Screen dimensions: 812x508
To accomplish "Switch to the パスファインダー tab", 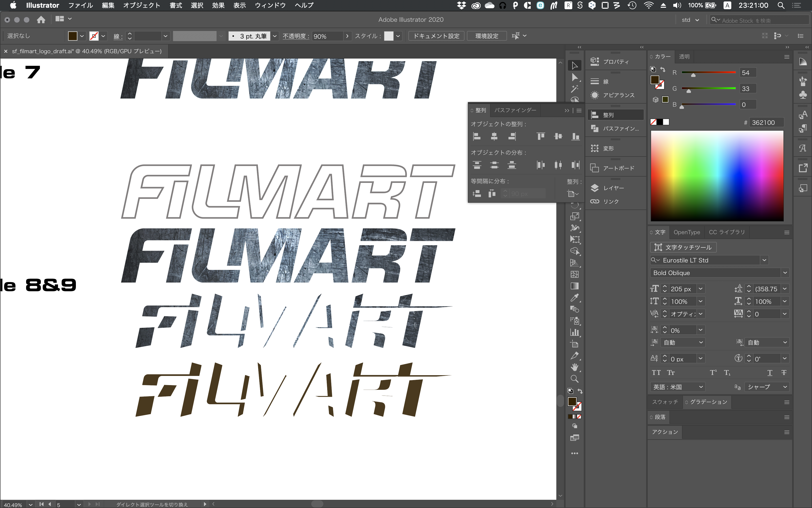I will (515, 110).
